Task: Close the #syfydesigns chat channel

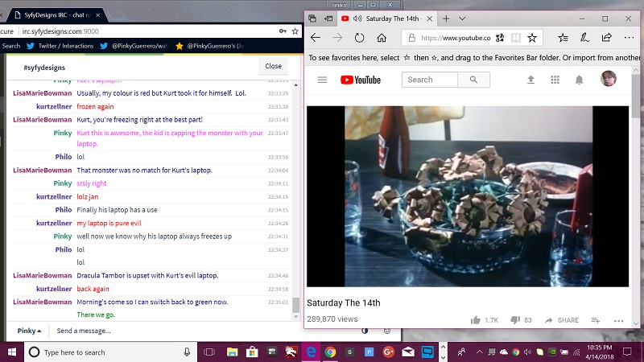Action: (x=273, y=66)
